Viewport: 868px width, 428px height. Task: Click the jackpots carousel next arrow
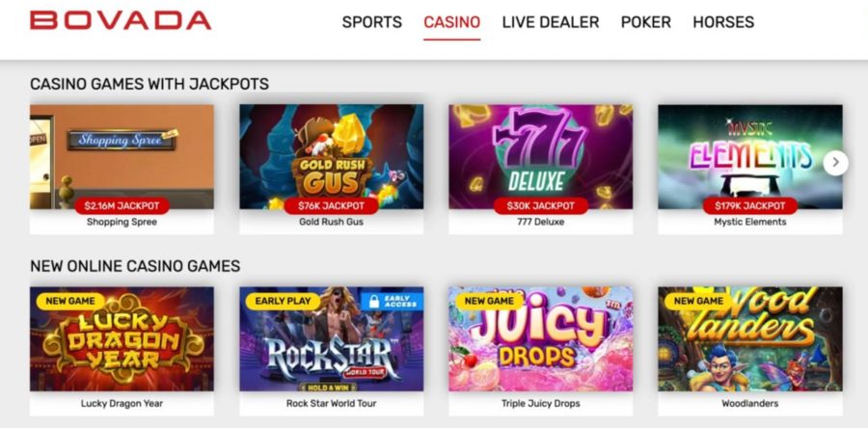835,163
